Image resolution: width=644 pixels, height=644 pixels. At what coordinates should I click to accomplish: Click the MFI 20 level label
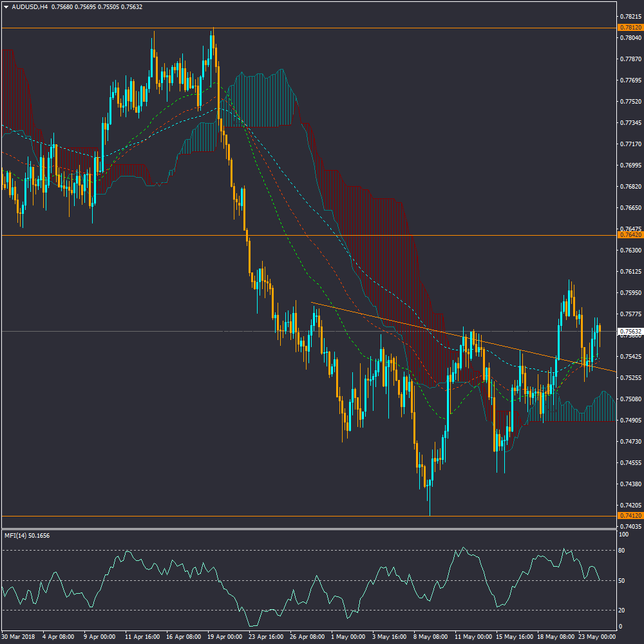[x=622, y=611]
